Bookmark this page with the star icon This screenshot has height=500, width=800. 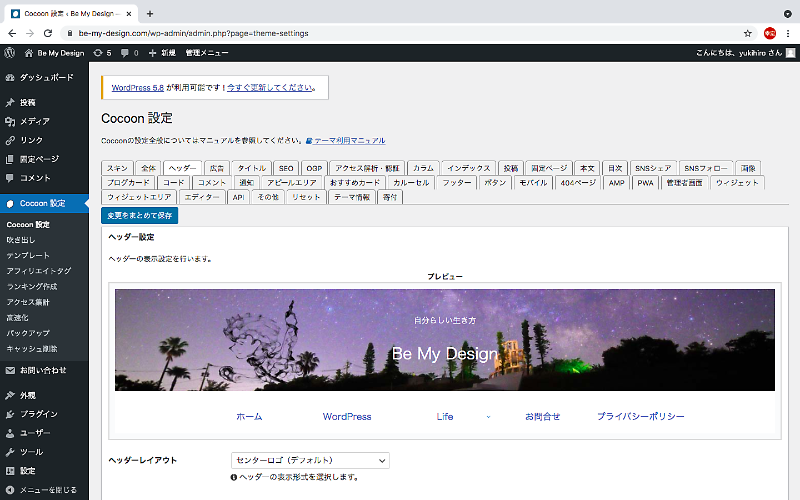click(x=747, y=33)
